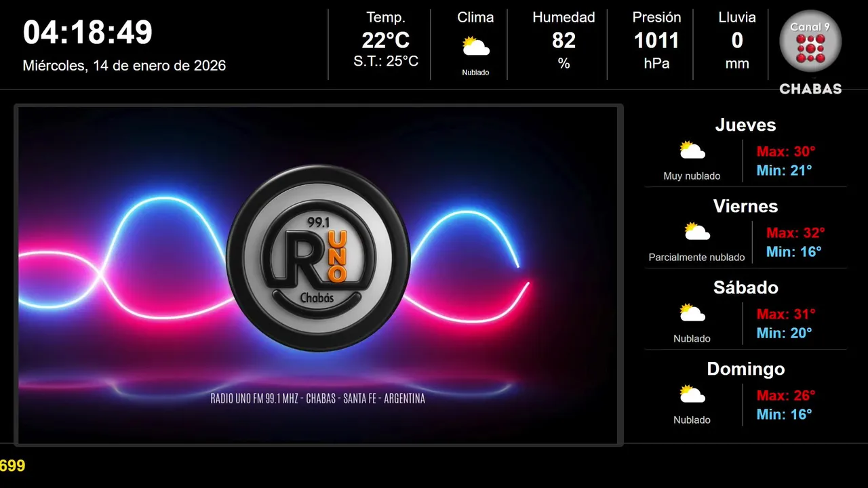Click the Radio Uno 99.1 circular logo
Viewport: 868px width, 488px height.
click(318, 258)
